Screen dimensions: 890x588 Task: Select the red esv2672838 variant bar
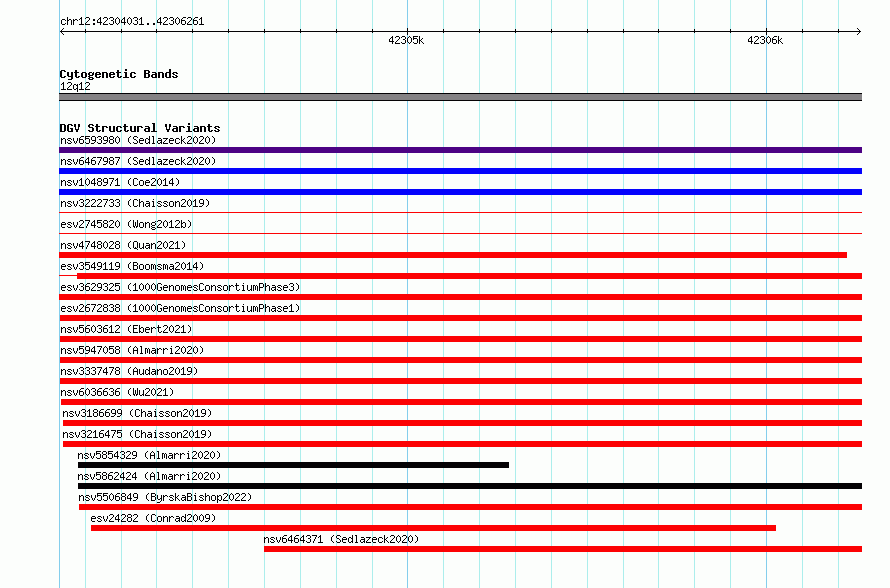pyautogui.click(x=460, y=318)
